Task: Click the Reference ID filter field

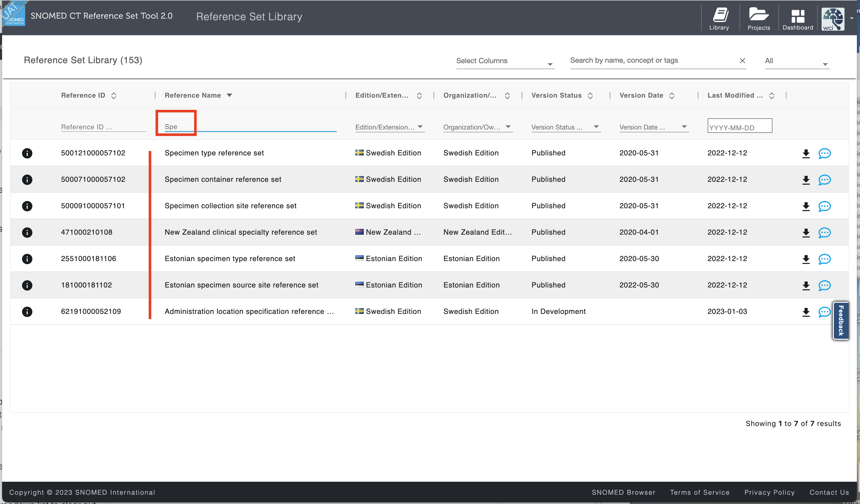Action: point(103,127)
